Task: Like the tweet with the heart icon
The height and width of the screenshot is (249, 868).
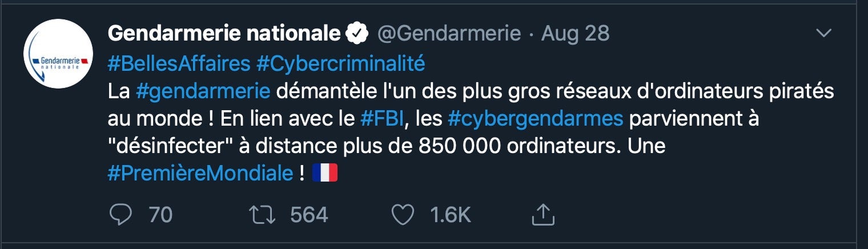Action: tap(404, 215)
